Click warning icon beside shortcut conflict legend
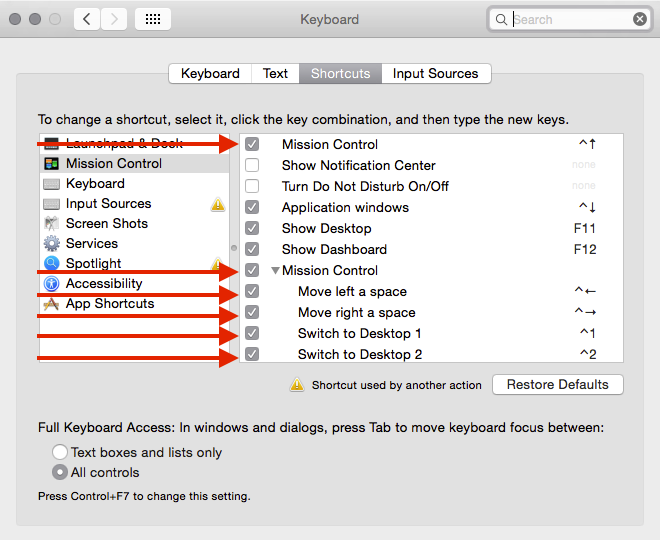The height and width of the screenshot is (540, 660). (297, 384)
